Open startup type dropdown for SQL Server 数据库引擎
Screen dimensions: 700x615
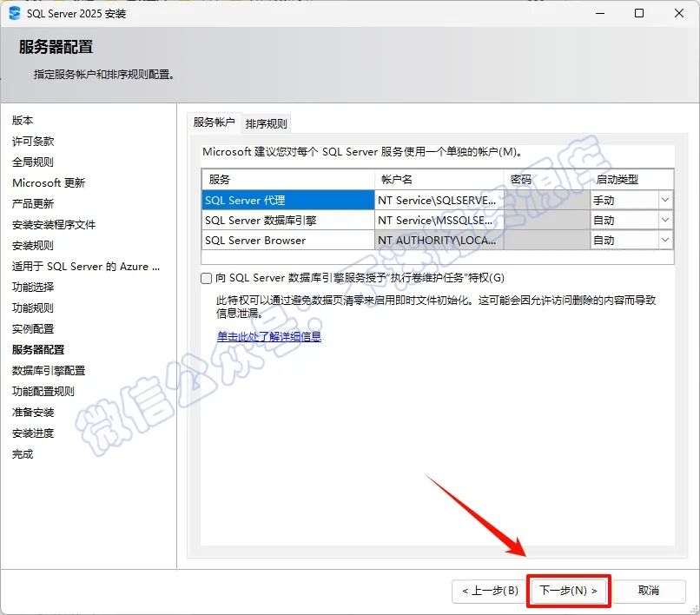(x=664, y=220)
